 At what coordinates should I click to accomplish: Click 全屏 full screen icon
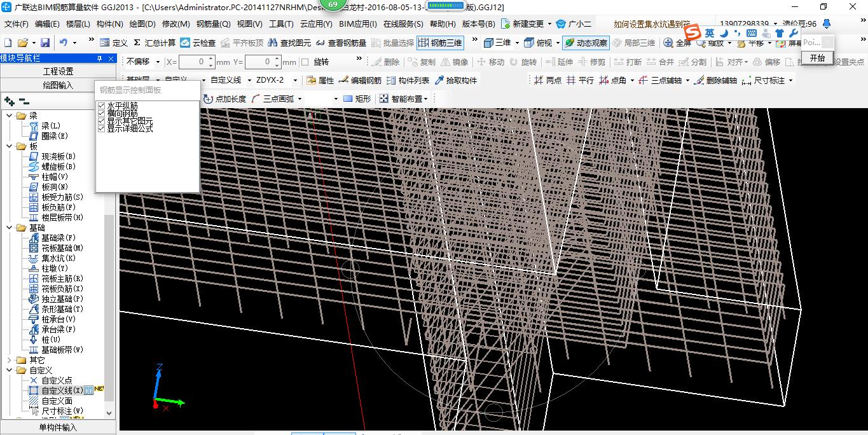[x=678, y=43]
